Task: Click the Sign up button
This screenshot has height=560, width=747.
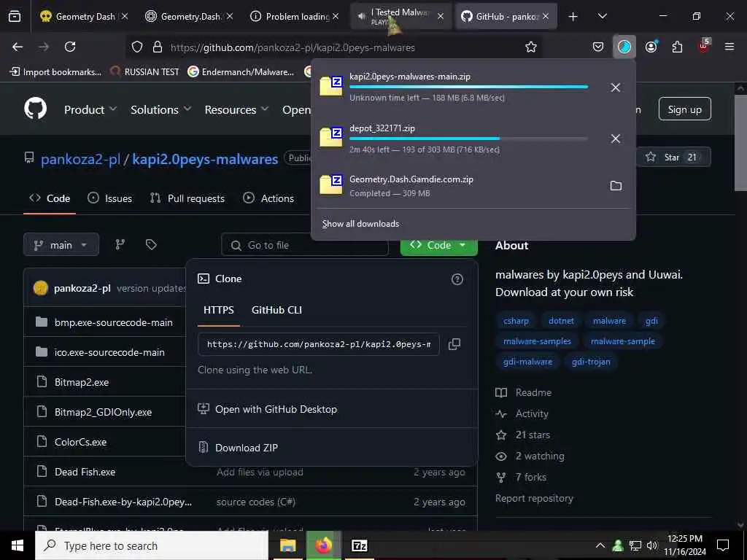Action: 684,109
